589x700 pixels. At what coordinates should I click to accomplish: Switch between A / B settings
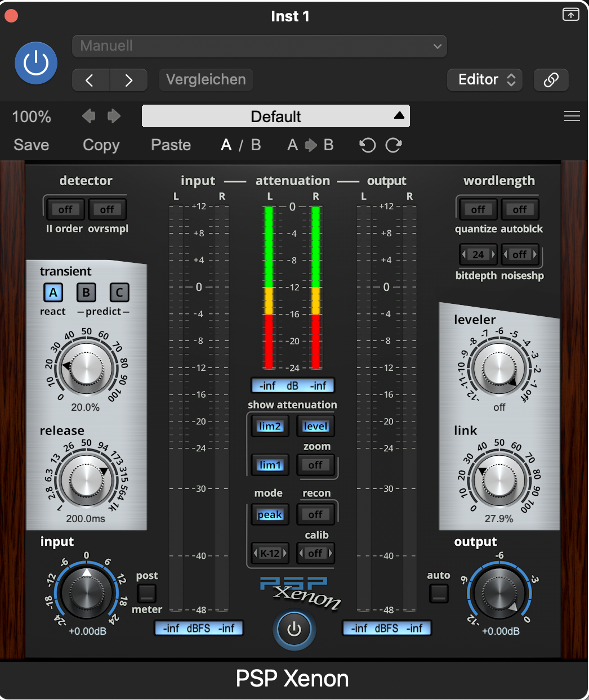[240, 145]
